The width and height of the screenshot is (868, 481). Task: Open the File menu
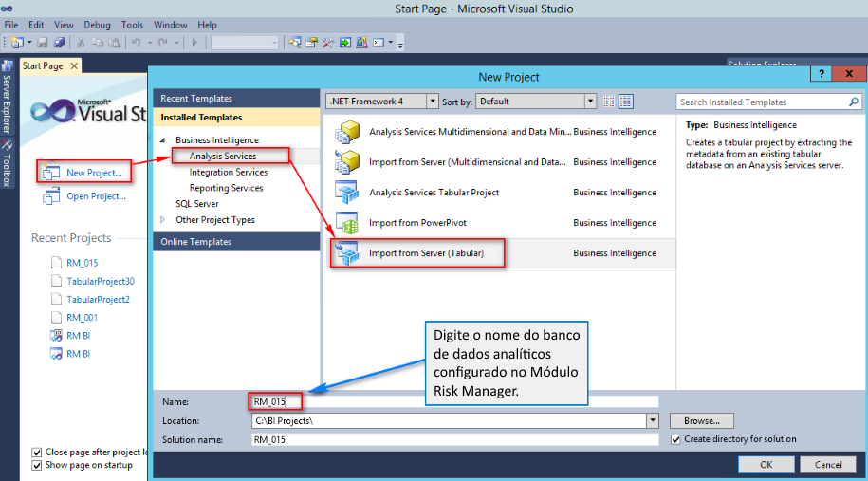pos(11,25)
